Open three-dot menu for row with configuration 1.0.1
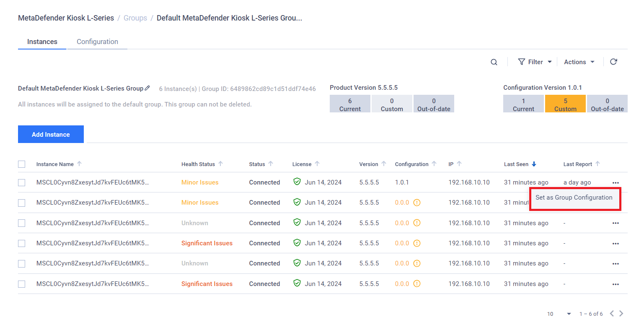This screenshot has width=644, height=325. 616,182
